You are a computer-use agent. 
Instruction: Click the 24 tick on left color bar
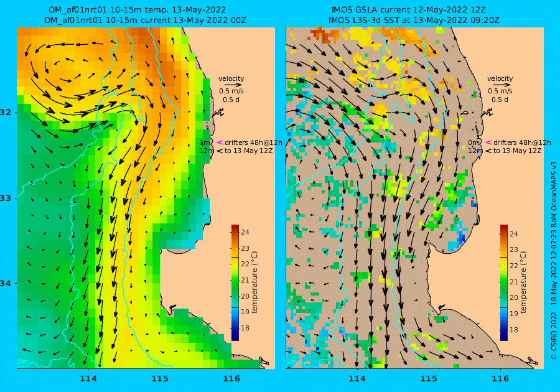(245, 232)
